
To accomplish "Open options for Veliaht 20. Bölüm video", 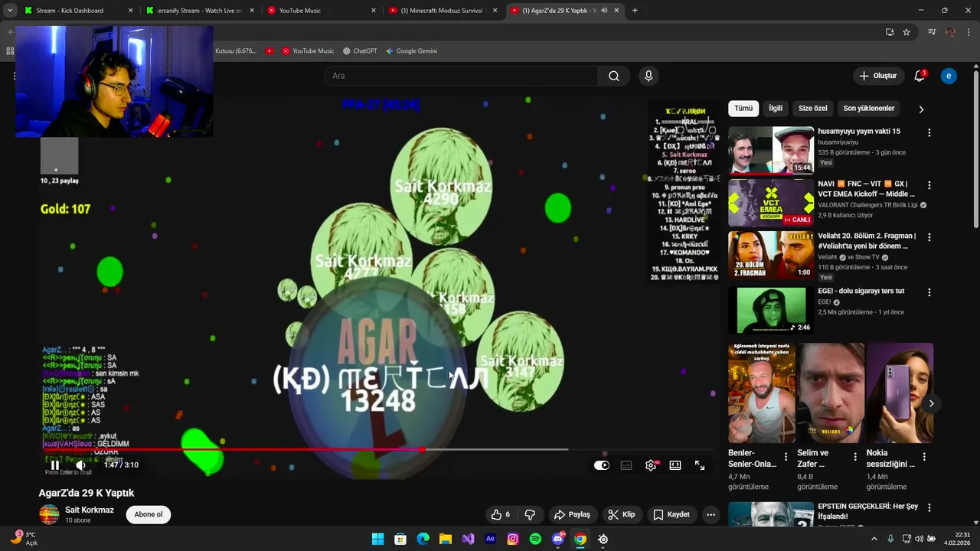I will click(929, 237).
